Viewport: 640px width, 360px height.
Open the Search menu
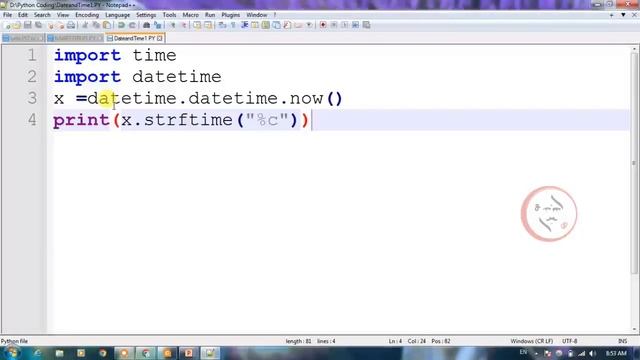(x=42, y=15)
